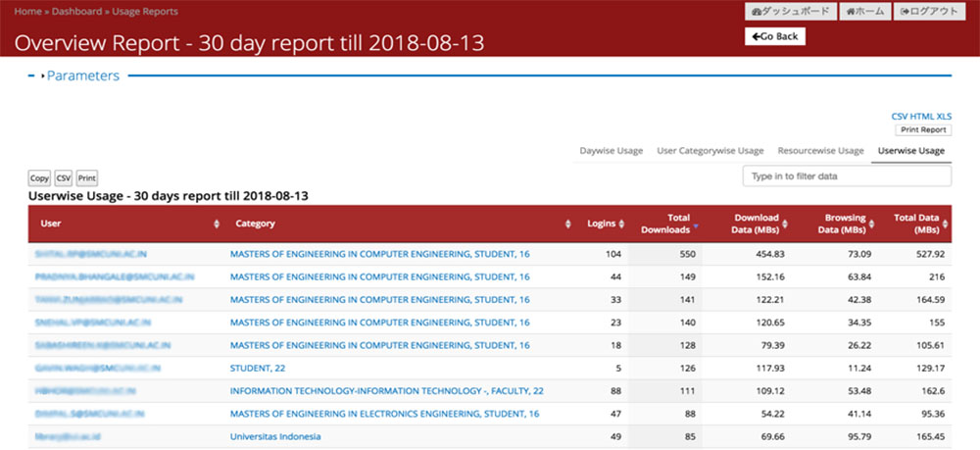Open user link in row with 33 logins
This screenshot has width=980, height=450.
(x=109, y=300)
